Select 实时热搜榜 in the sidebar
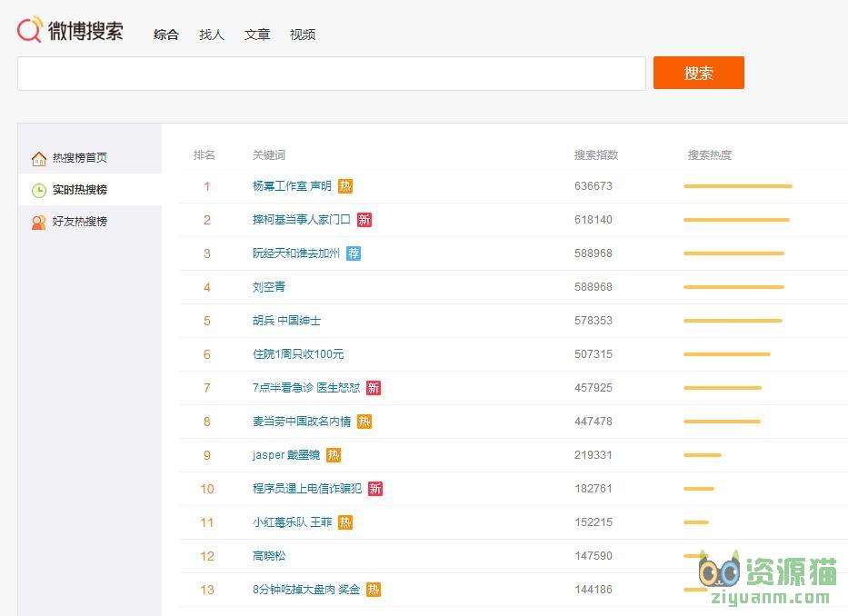Viewport: 848px width, 616px height. point(79,190)
